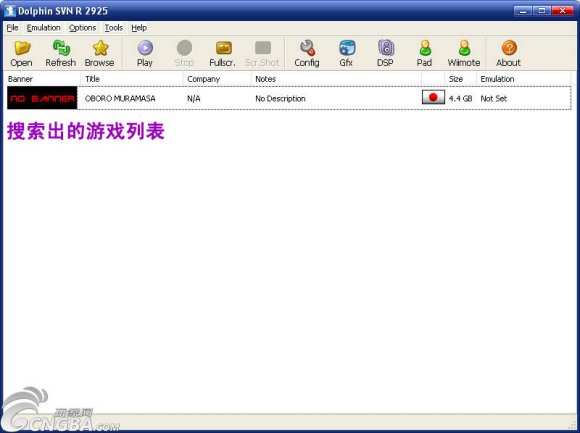Sort by the Banner column header

tap(43, 79)
